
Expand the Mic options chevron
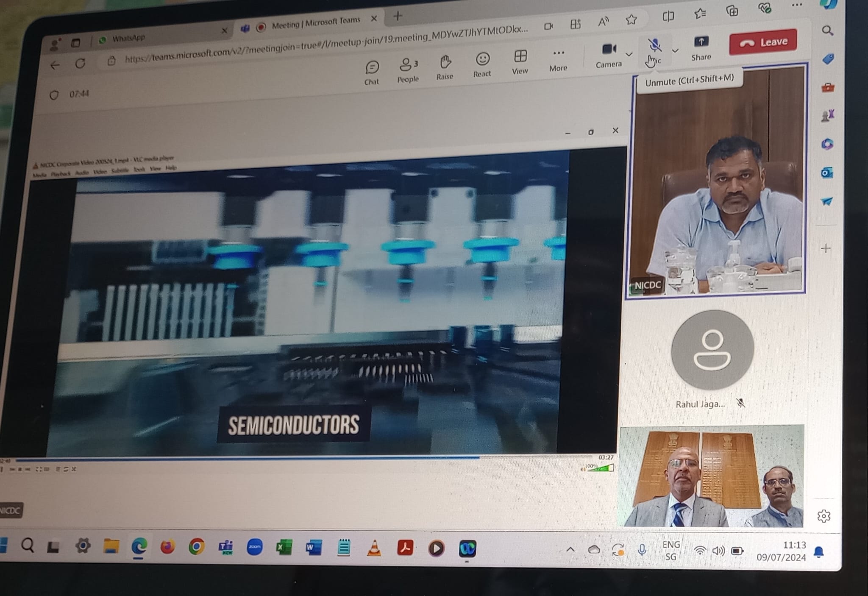[675, 51]
